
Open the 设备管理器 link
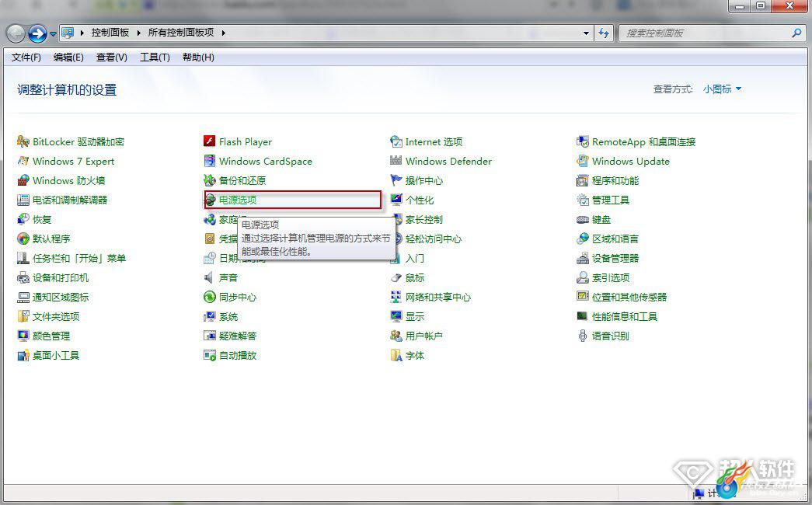pos(615,258)
